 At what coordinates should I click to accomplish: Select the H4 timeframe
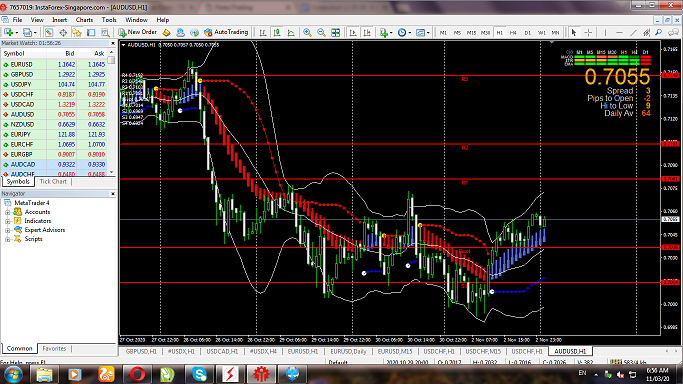point(514,33)
